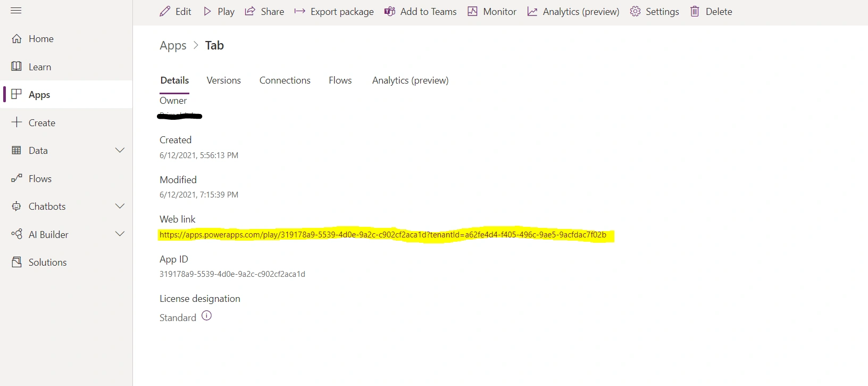Click the Teams logo icon
The image size is (868, 386).
tap(390, 11)
